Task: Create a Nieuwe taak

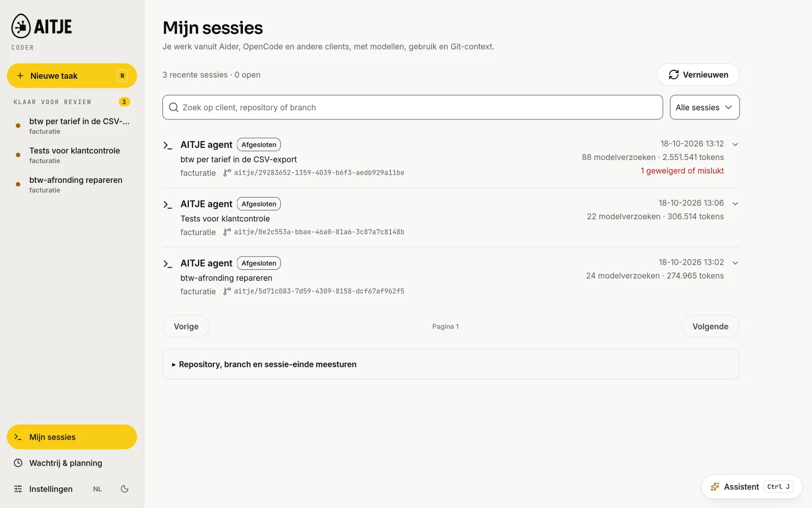Action: (72, 76)
